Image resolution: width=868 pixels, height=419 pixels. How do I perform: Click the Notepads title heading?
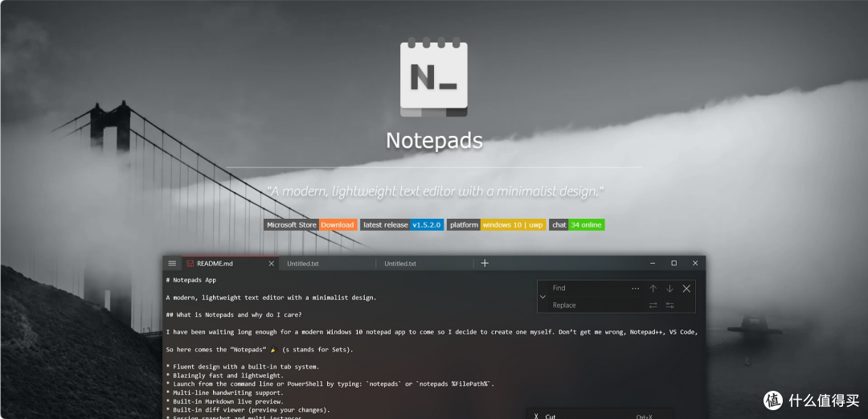435,140
